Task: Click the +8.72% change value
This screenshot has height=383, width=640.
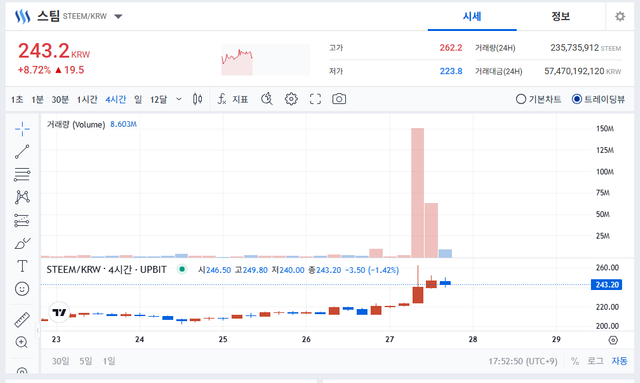Action: coord(34,70)
